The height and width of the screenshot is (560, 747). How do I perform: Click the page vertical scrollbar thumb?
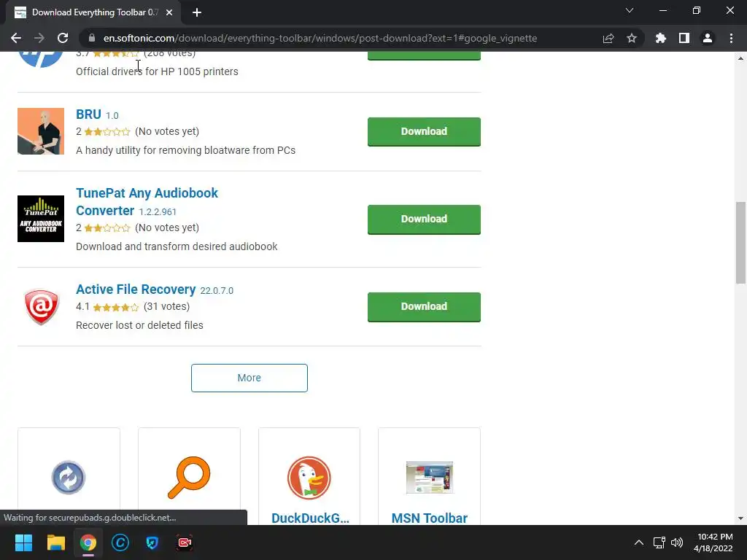click(x=740, y=243)
